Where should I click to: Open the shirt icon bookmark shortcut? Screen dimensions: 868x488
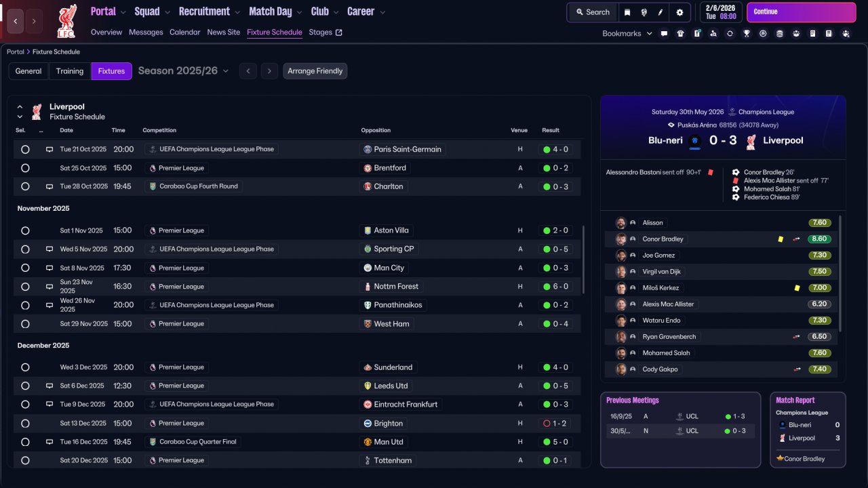(x=681, y=33)
